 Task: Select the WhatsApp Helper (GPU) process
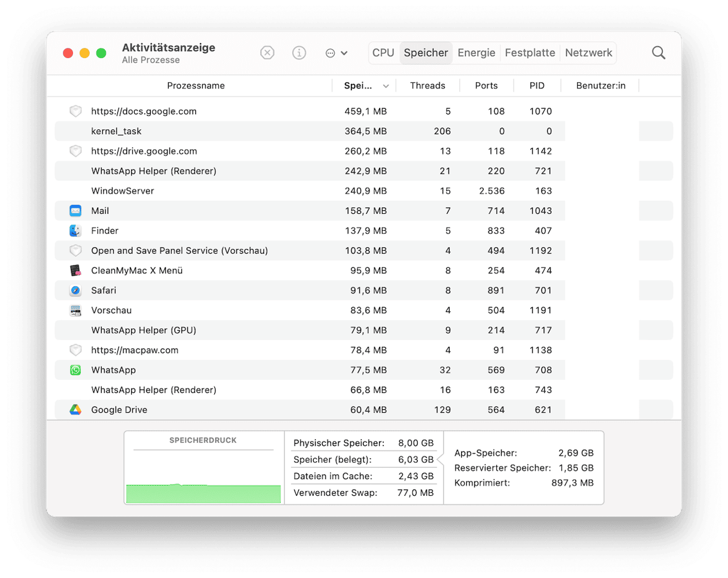click(144, 330)
